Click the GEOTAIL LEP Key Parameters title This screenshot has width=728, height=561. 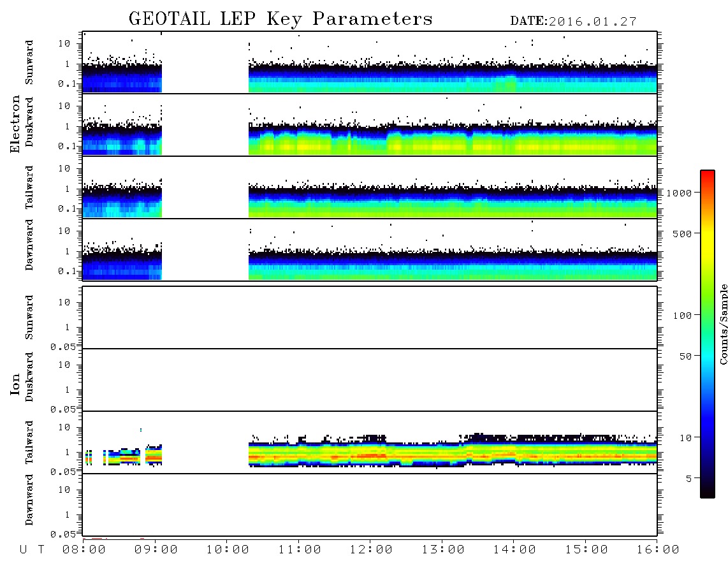(x=280, y=19)
